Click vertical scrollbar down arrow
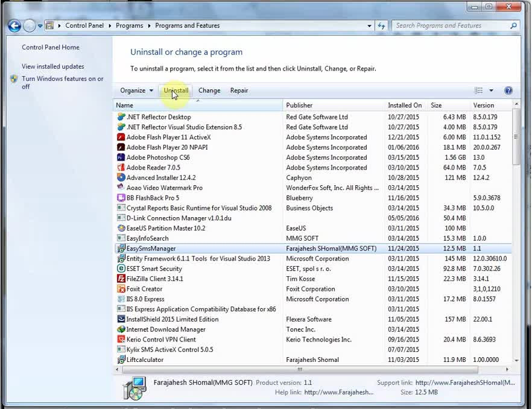 pos(516,361)
